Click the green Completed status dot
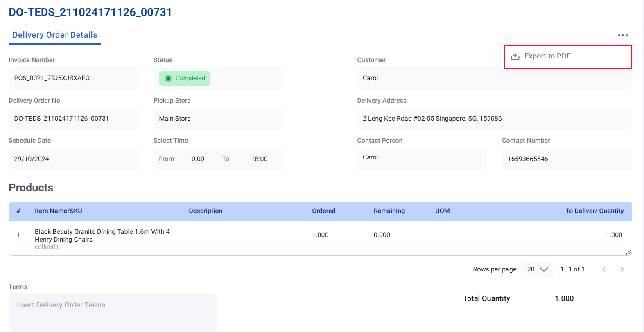 tap(168, 78)
